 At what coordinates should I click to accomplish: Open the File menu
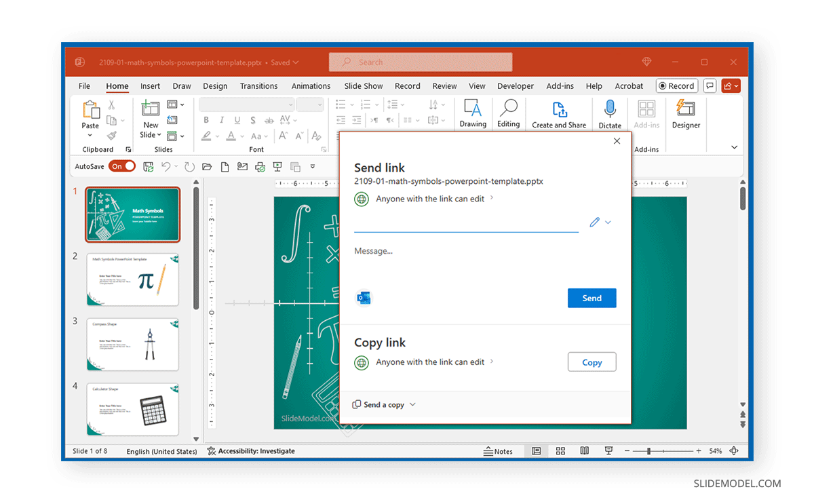point(84,86)
